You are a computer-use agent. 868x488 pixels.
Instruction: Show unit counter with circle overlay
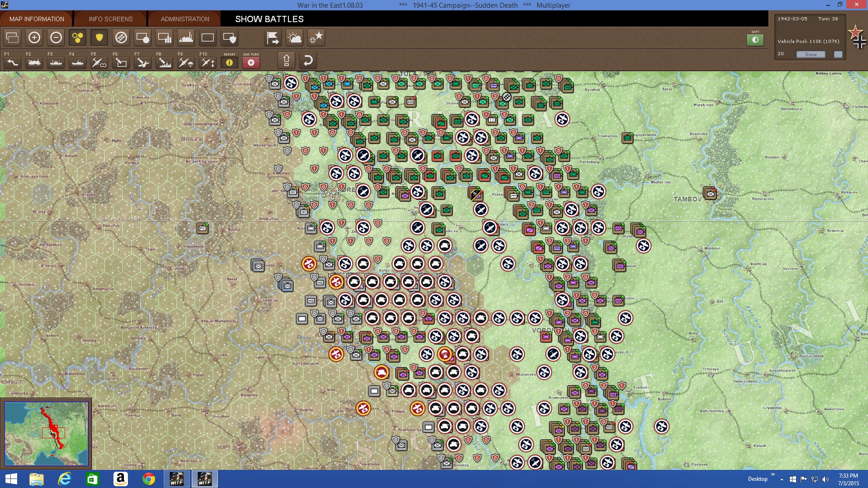143,38
